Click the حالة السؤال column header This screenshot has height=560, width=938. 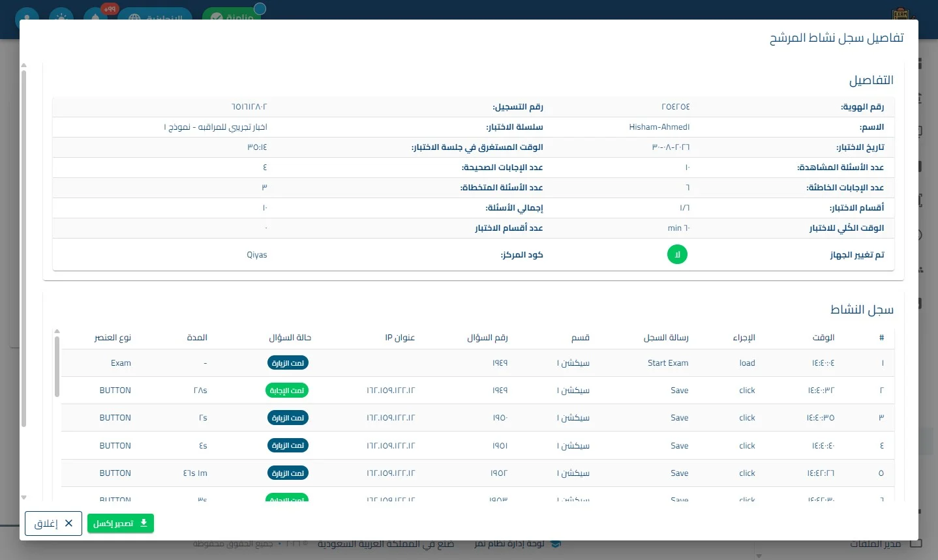pyautogui.click(x=290, y=337)
